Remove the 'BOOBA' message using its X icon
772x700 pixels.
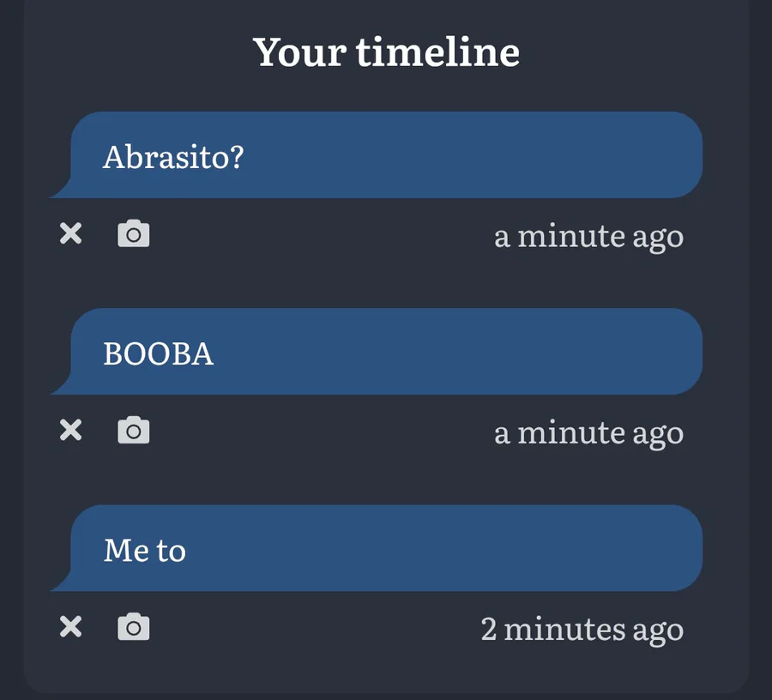click(x=71, y=430)
